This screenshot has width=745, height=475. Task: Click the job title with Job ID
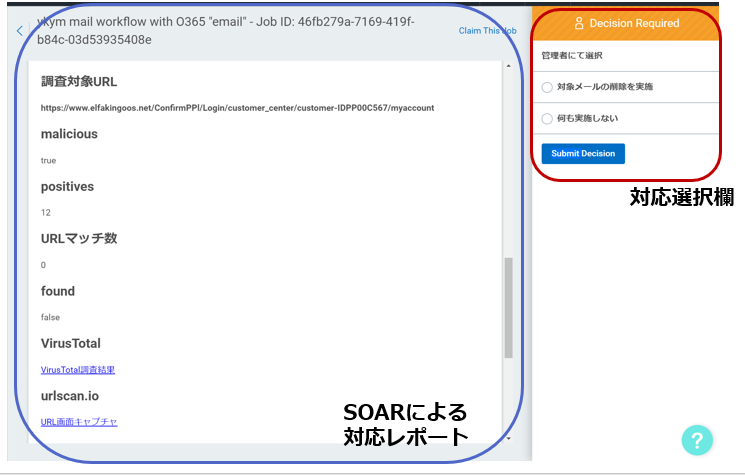(x=226, y=31)
